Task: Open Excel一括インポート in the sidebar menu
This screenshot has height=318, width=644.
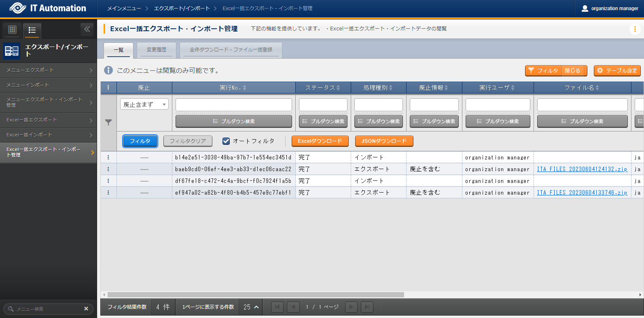Action: pos(48,135)
